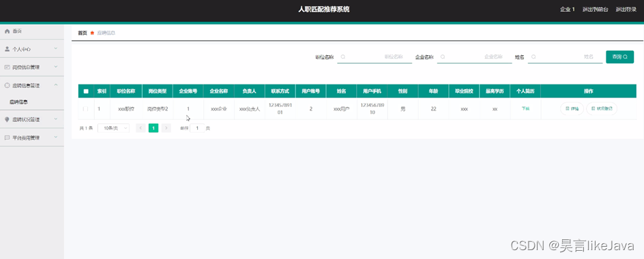Select page 1 in the pagination
Screen dimensions: 644x259
[153, 128]
